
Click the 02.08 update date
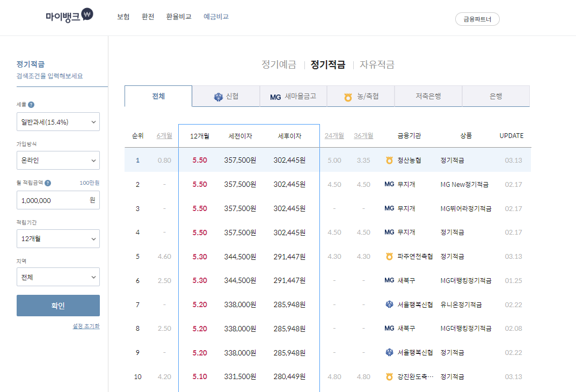point(513,329)
